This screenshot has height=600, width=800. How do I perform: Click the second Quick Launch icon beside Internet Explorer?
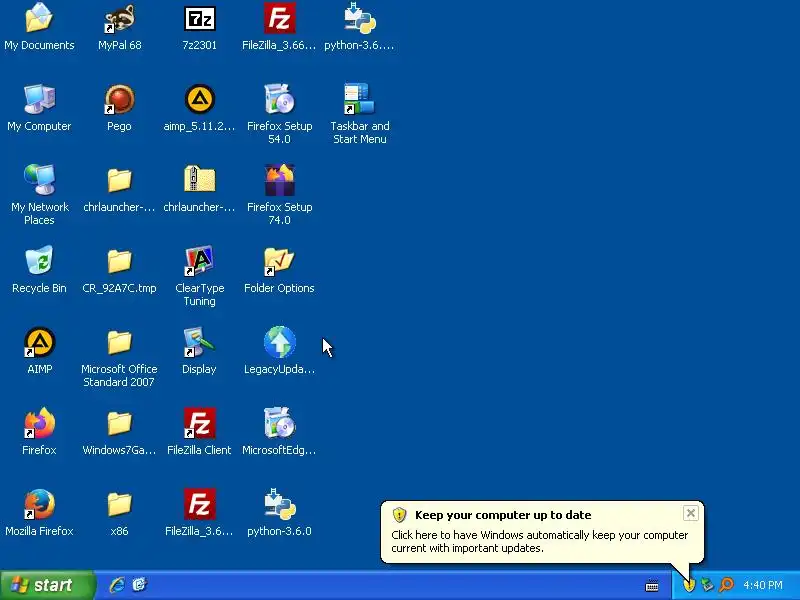[x=139, y=585]
